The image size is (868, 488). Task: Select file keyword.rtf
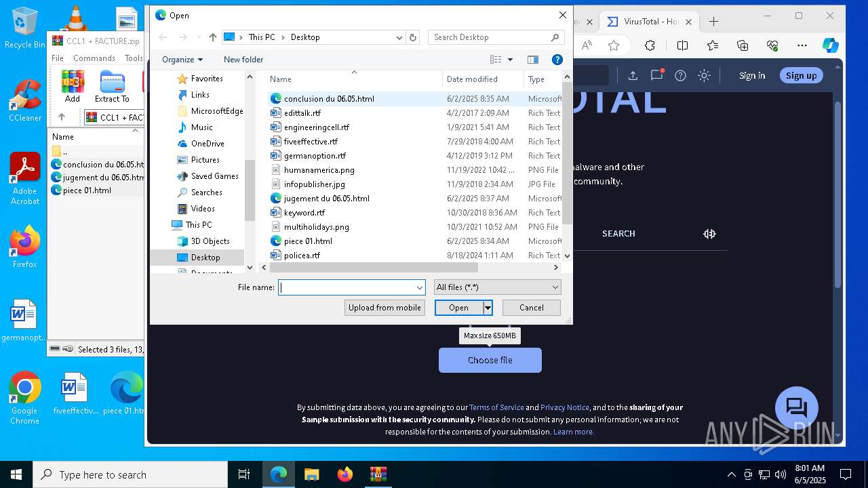tap(304, 213)
